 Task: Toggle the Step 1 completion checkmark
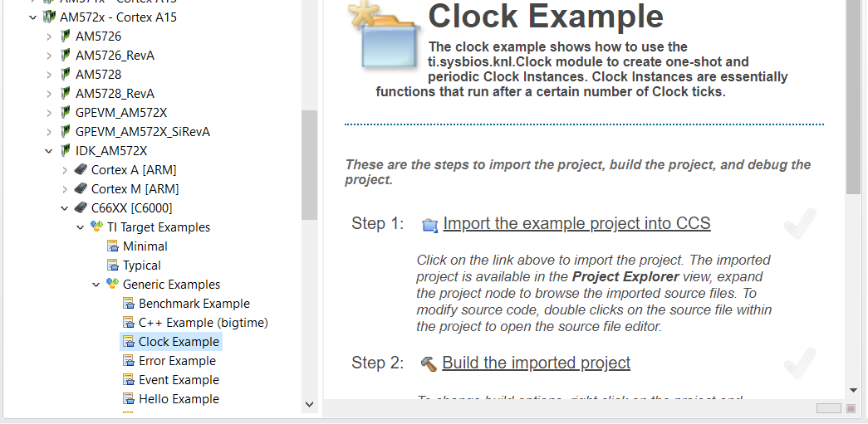(799, 224)
